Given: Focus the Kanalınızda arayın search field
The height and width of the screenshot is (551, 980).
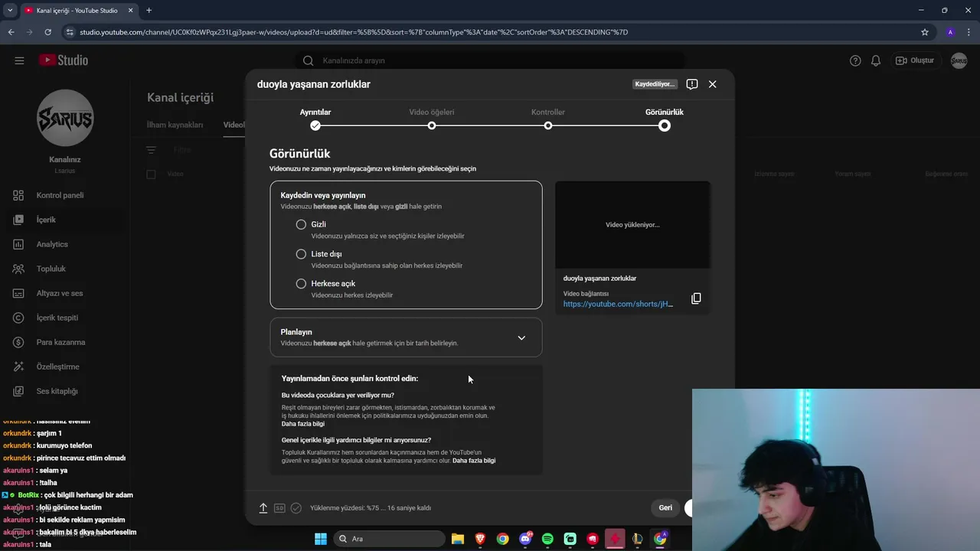Looking at the screenshot, I should click(x=490, y=60).
